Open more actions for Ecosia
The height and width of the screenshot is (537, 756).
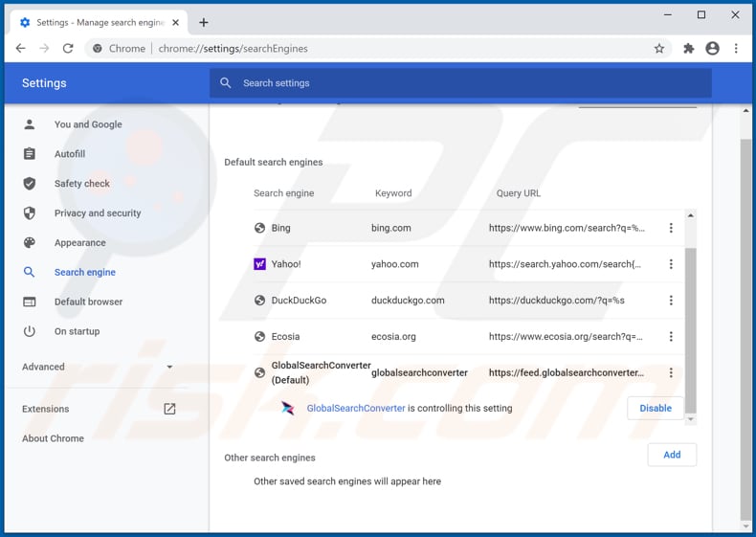point(671,336)
